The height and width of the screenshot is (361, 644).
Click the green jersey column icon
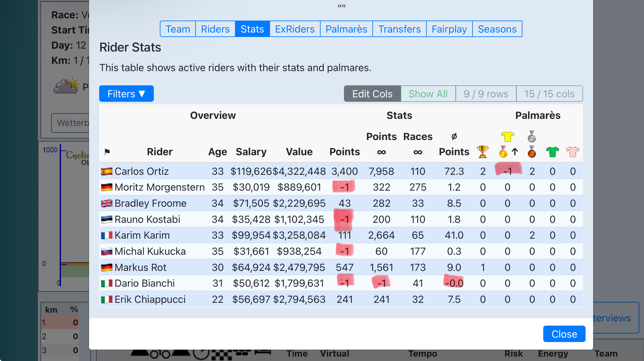click(552, 152)
